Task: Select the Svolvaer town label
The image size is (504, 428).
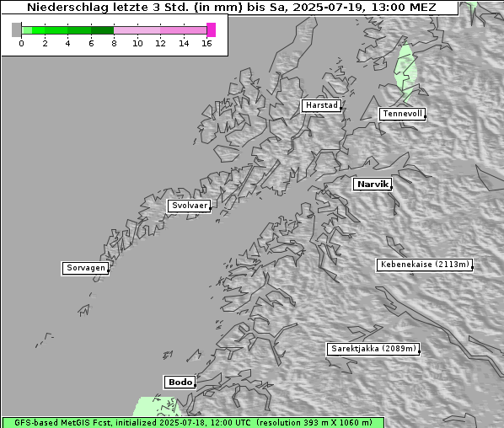Action: coord(189,206)
